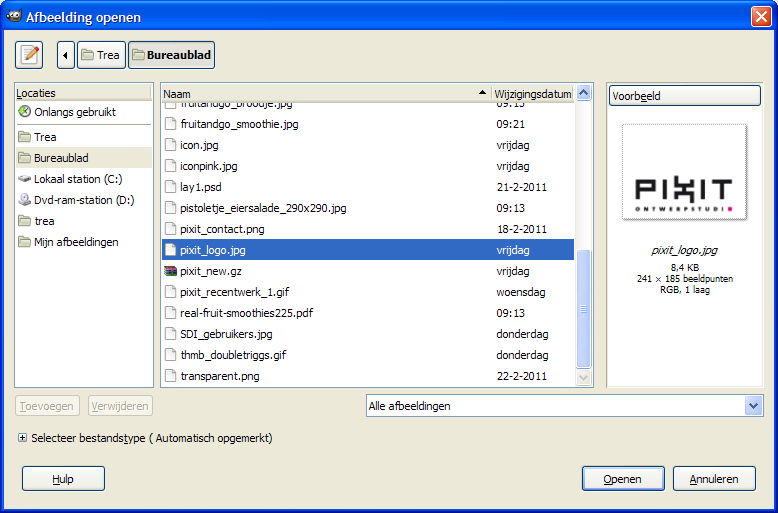Click the pixit logo preview thumbnail

click(684, 172)
